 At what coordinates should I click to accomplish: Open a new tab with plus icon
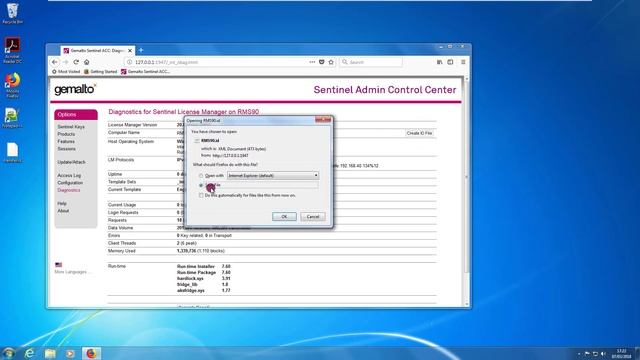(141, 50)
